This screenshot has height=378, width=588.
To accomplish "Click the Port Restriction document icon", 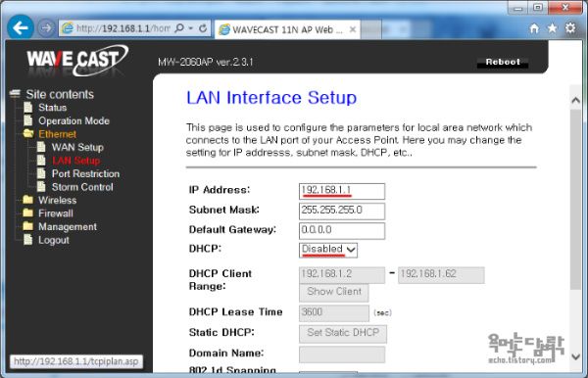I will coord(41,173).
